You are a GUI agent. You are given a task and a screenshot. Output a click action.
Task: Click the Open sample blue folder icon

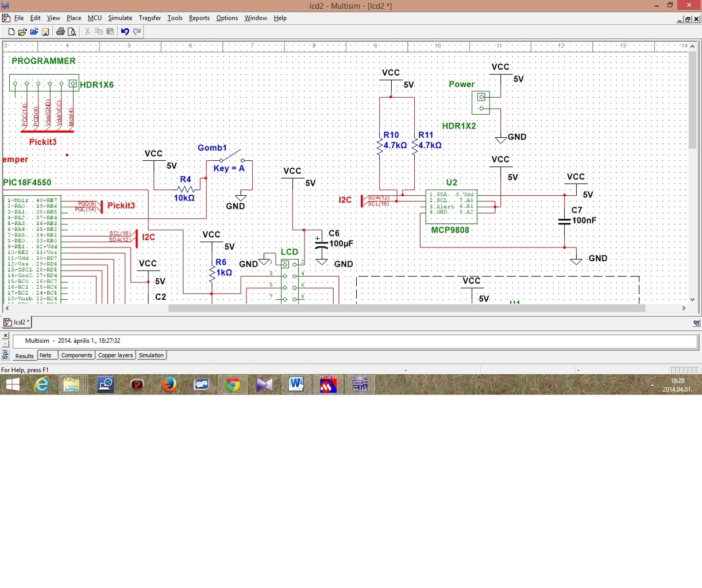[34, 32]
